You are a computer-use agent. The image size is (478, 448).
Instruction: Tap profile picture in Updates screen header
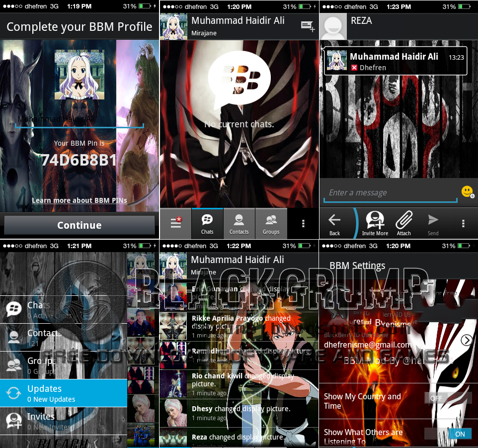(x=173, y=266)
